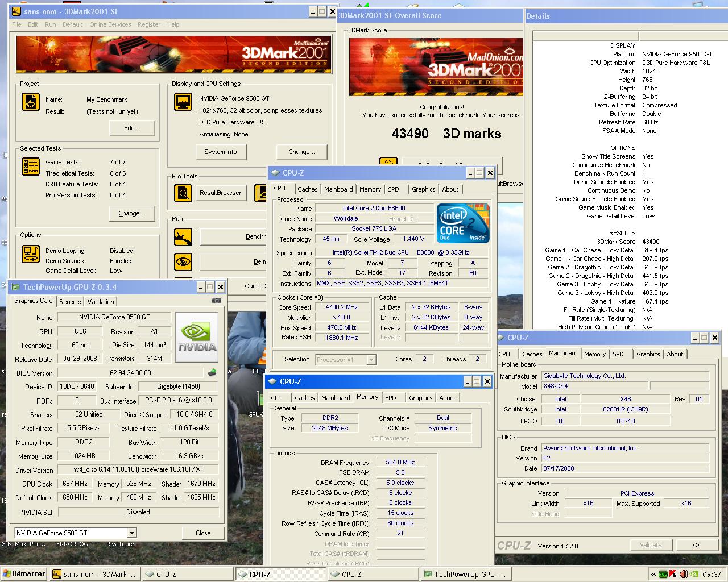Open the Démarrer start menu
The height and width of the screenshot is (582, 728).
click(x=23, y=574)
